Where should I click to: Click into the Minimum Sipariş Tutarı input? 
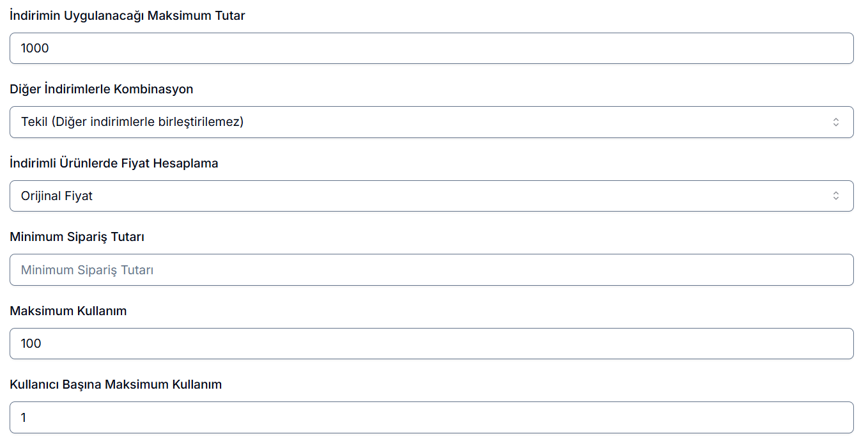(431, 270)
